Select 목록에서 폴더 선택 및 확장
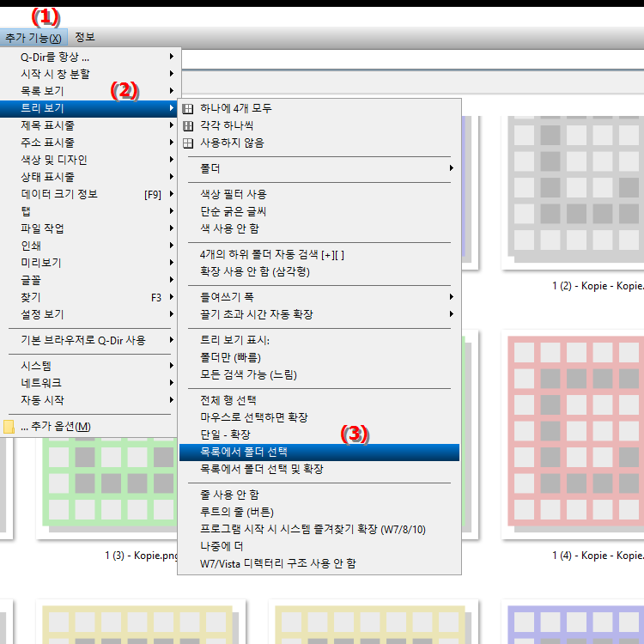 point(319,469)
